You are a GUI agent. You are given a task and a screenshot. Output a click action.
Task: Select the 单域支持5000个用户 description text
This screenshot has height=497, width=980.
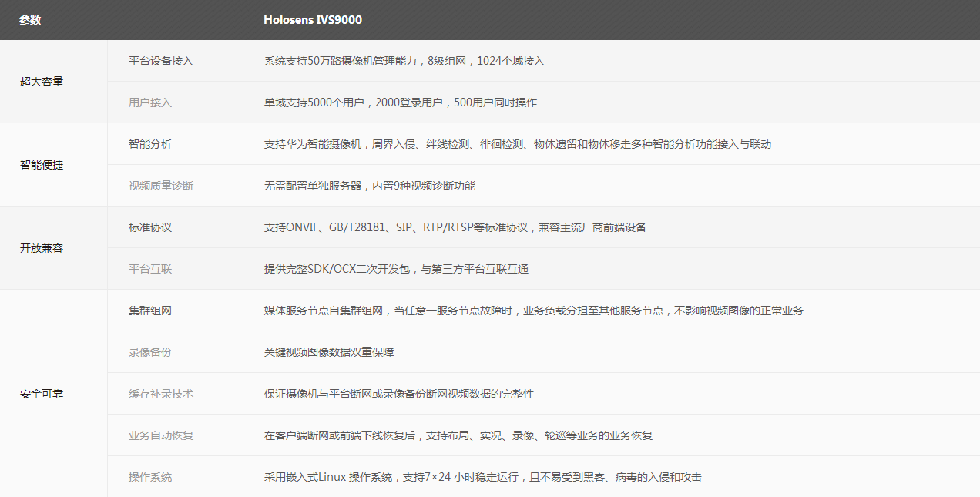coord(401,102)
